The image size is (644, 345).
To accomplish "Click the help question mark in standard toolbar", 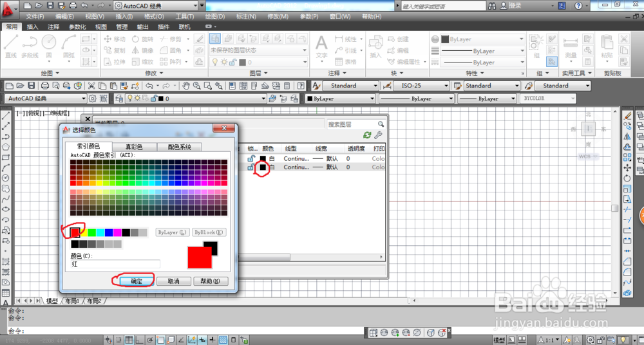I will tap(301, 86).
